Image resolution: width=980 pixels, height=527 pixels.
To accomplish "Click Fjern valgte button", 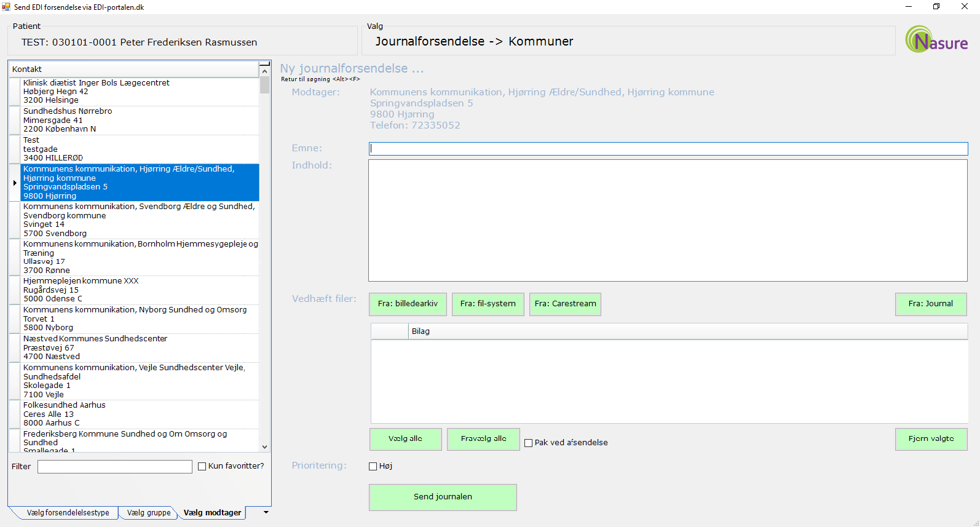I will tap(931, 439).
